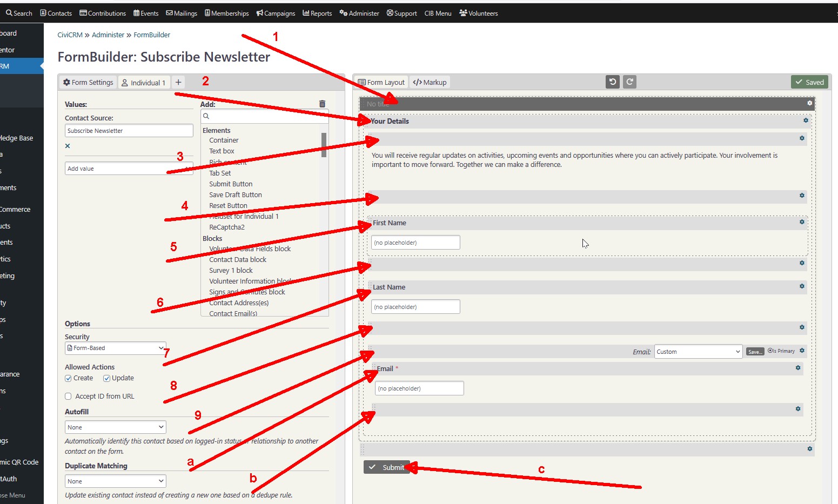Click the undo arrow in layout toolbar

coord(612,82)
